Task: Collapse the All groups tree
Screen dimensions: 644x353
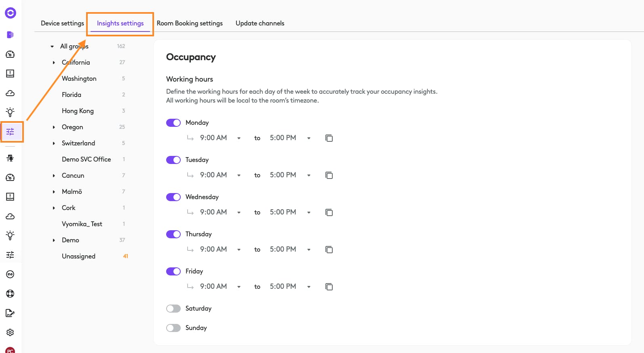Action: pos(52,46)
